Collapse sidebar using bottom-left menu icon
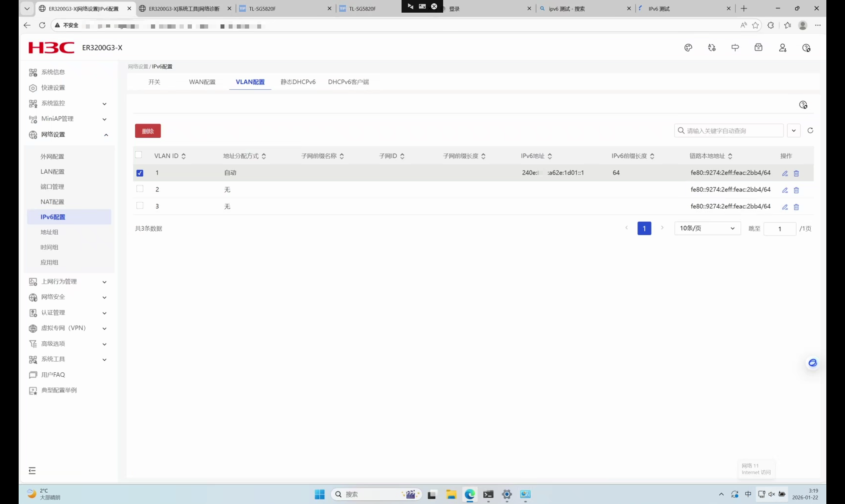845x504 pixels. point(32,470)
